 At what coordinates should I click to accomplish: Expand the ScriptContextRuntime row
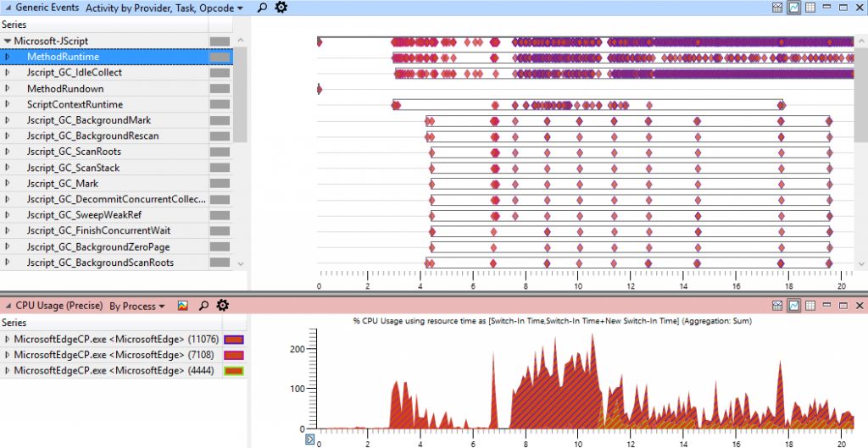click(7, 104)
